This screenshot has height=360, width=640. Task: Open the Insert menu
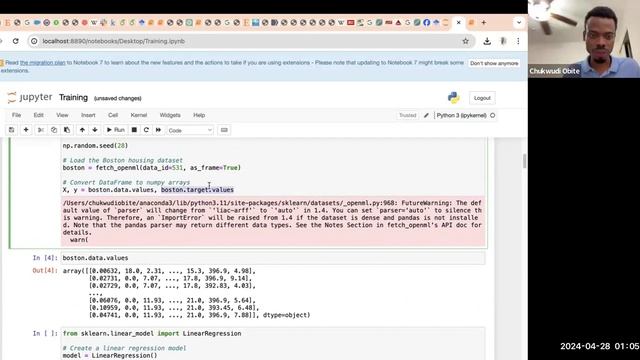pos(88,115)
